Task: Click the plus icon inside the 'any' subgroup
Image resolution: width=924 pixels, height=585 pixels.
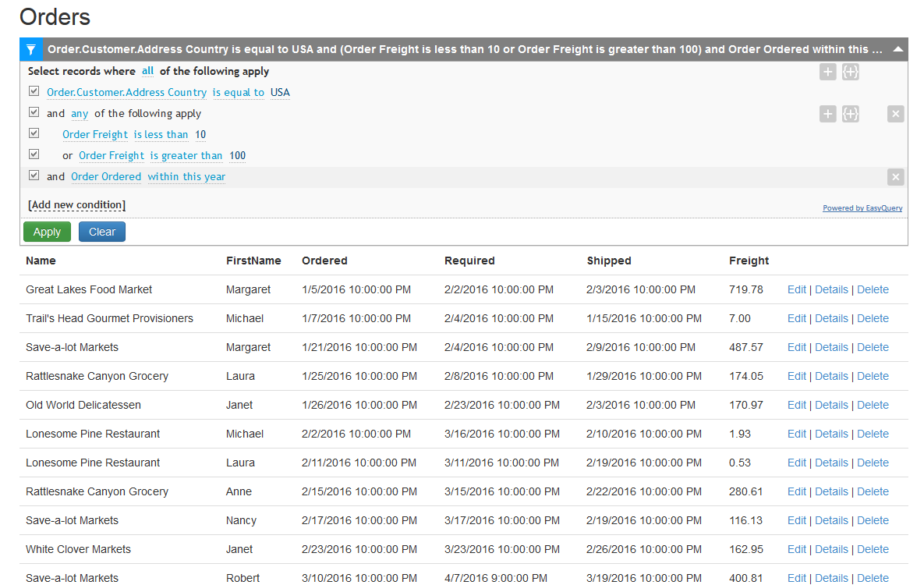Action: pos(827,114)
